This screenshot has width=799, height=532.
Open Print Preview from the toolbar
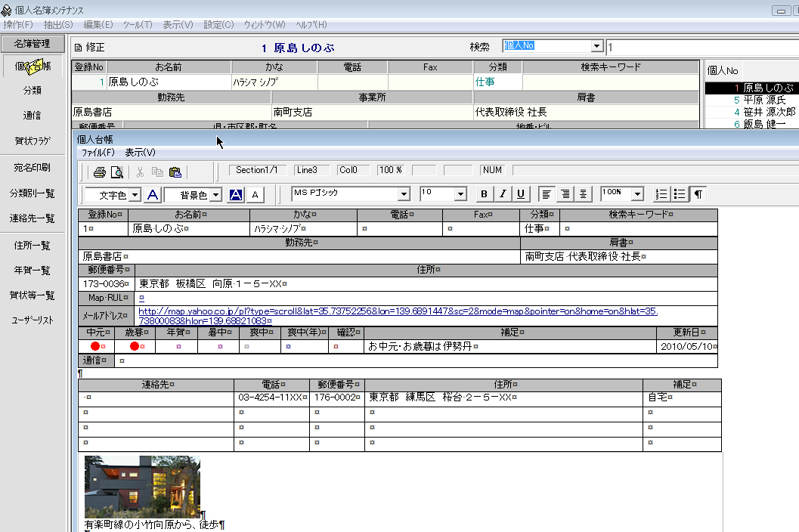coord(116,172)
